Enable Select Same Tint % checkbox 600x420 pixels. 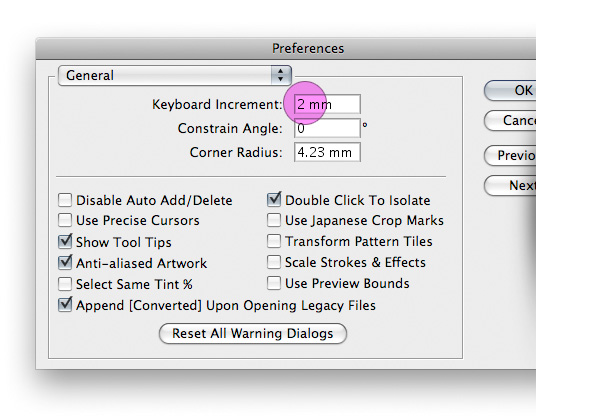tap(65, 284)
